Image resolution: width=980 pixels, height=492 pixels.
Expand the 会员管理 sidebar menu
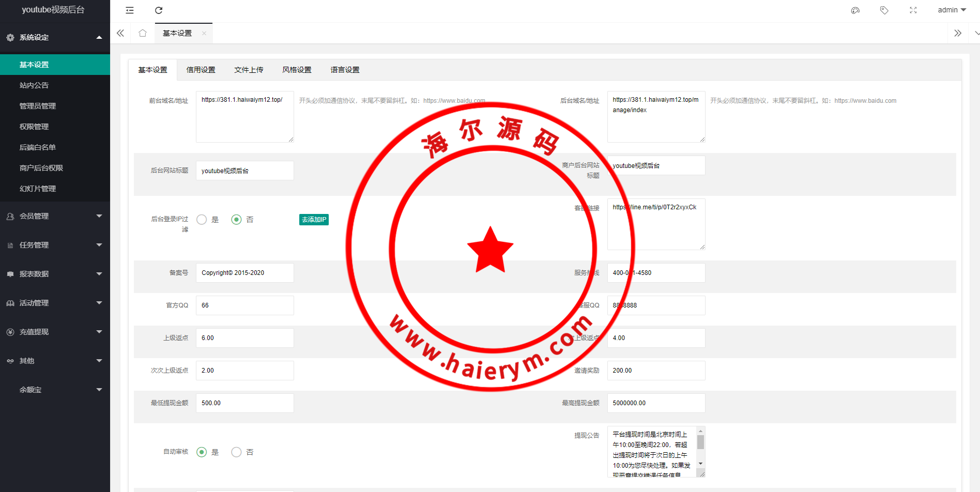tap(55, 216)
